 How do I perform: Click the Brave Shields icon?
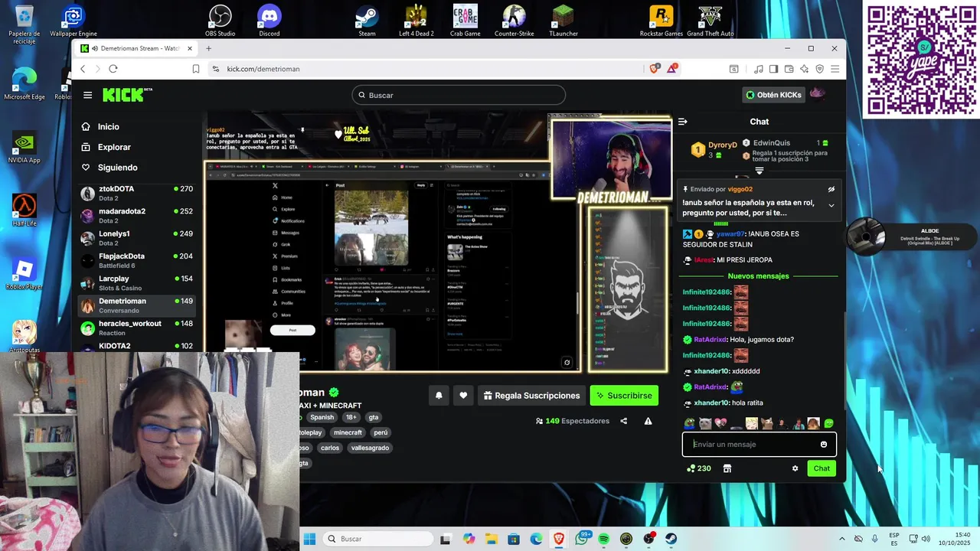click(x=655, y=69)
